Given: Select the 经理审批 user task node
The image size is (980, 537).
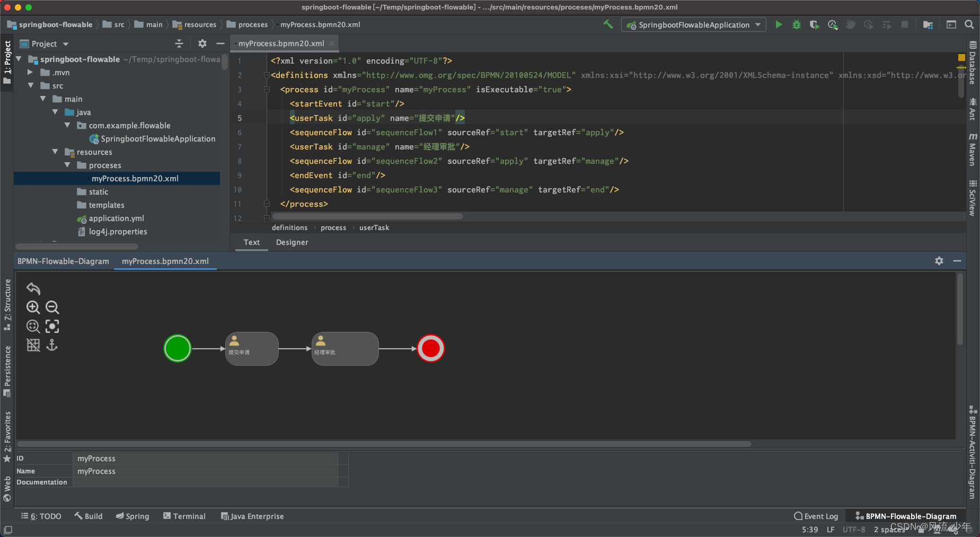Looking at the screenshot, I should coord(345,348).
